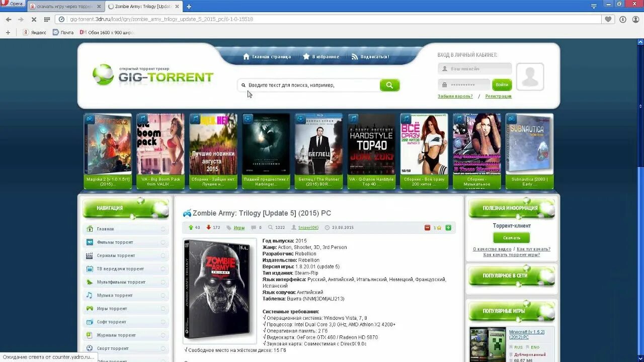Close the Zombie Army: Trilogy tab

coord(177,7)
